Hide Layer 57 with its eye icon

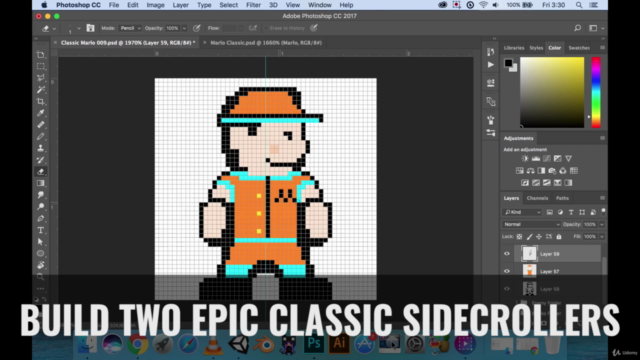click(507, 271)
